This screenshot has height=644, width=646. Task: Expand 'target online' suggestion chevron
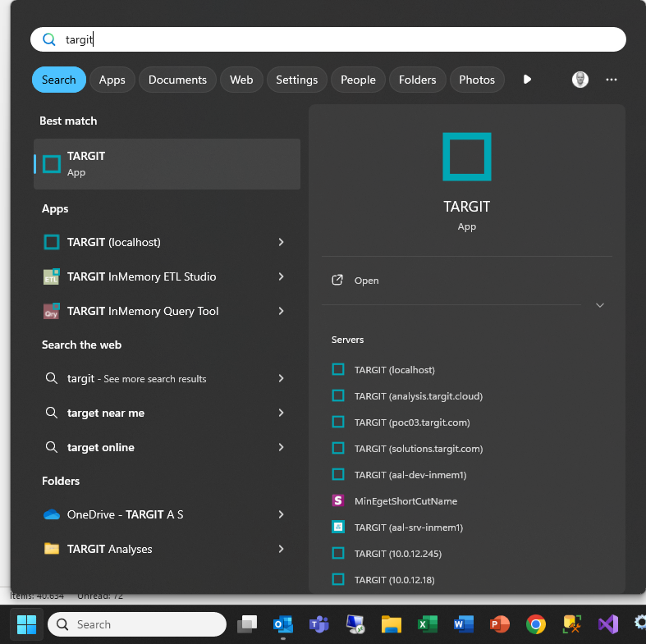281,447
